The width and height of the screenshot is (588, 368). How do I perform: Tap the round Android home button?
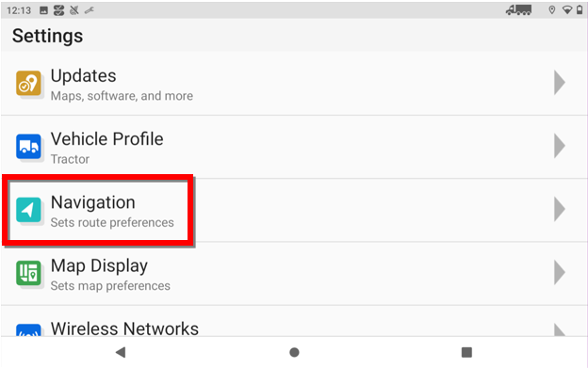[294, 352]
